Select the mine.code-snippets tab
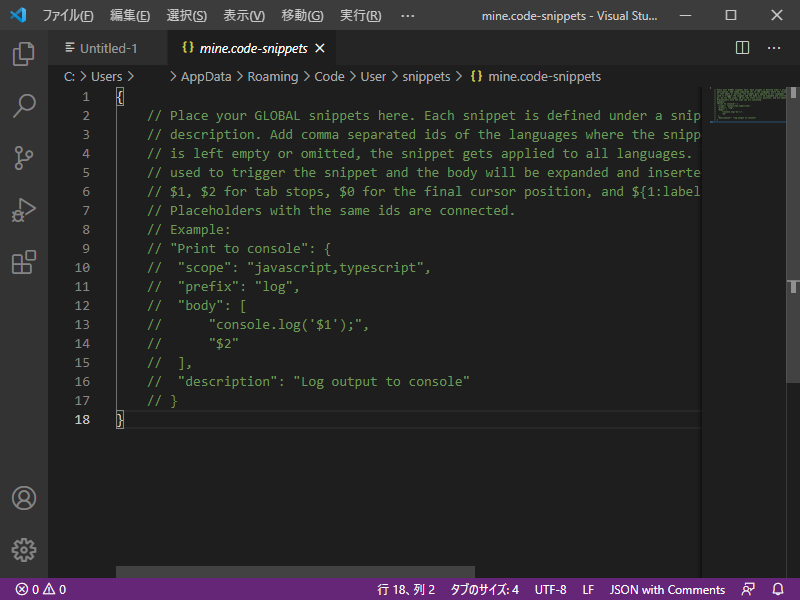The height and width of the screenshot is (600, 800). [x=253, y=48]
